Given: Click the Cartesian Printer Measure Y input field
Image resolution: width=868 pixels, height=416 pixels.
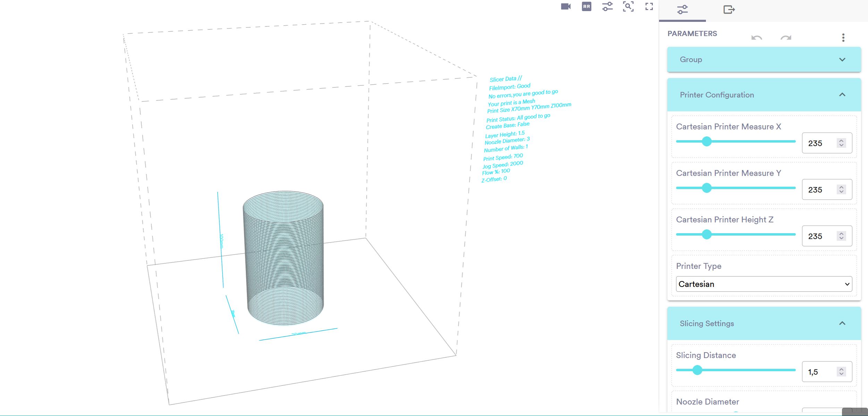Looking at the screenshot, I should (822, 189).
